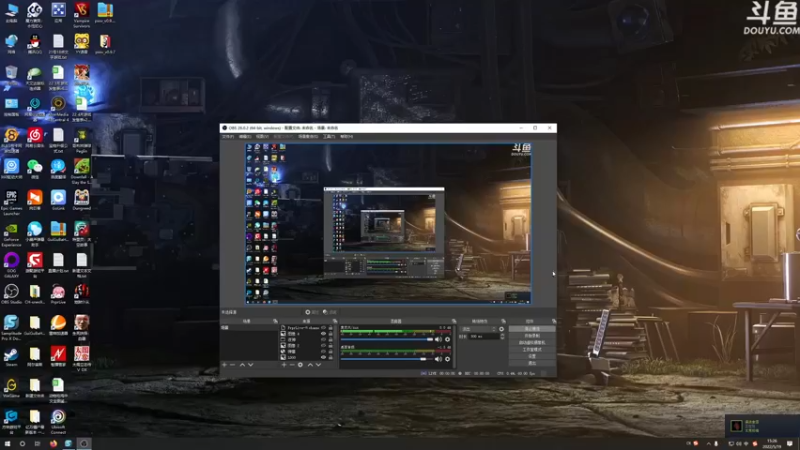This screenshot has height=450, width=800.
Task: Adjust the transition duration spinner arrows
Action: pyautogui.click(x=502, y=337)
